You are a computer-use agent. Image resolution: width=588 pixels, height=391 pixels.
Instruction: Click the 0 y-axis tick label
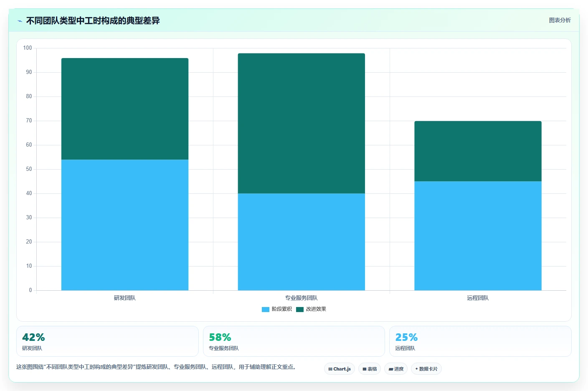pyautogui.click(x=30, y=290)
